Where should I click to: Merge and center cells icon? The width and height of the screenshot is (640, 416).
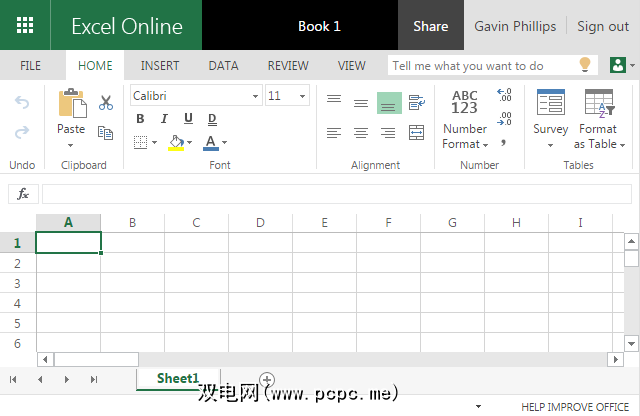416,133
